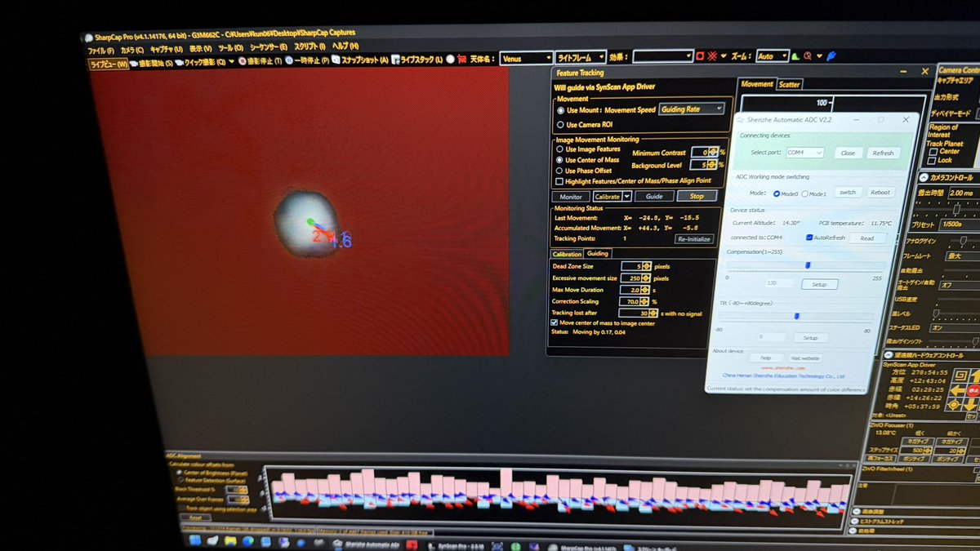Image resolution: width=980 pixels, height=551 pixels.
Task: Click the red square ROI icon in the toolbar
Action: coord(700,56)
